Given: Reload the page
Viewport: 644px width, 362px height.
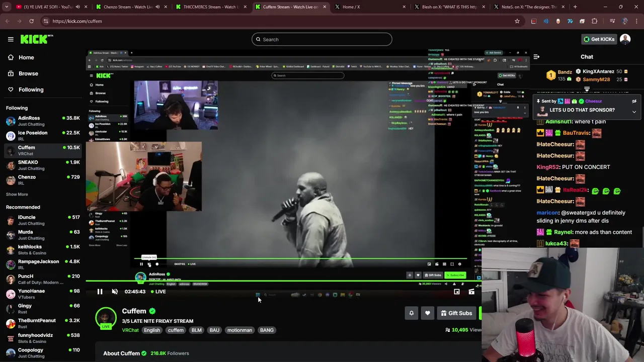Looking at the screenshot, I should click(31, 21).
